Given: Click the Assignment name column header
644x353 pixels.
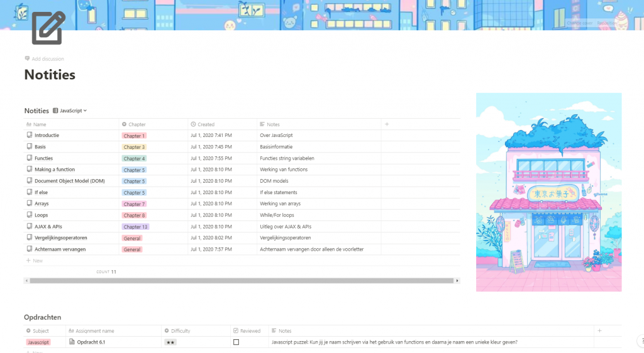Looking at the screenshot, I should pyautogui.click(x=113, y=331).
